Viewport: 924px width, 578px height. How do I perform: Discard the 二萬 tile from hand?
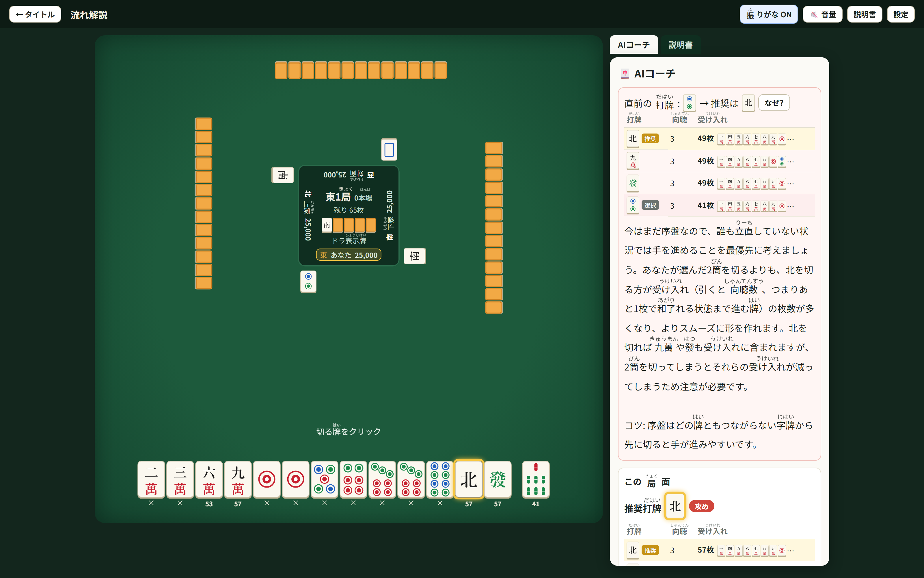151,479
